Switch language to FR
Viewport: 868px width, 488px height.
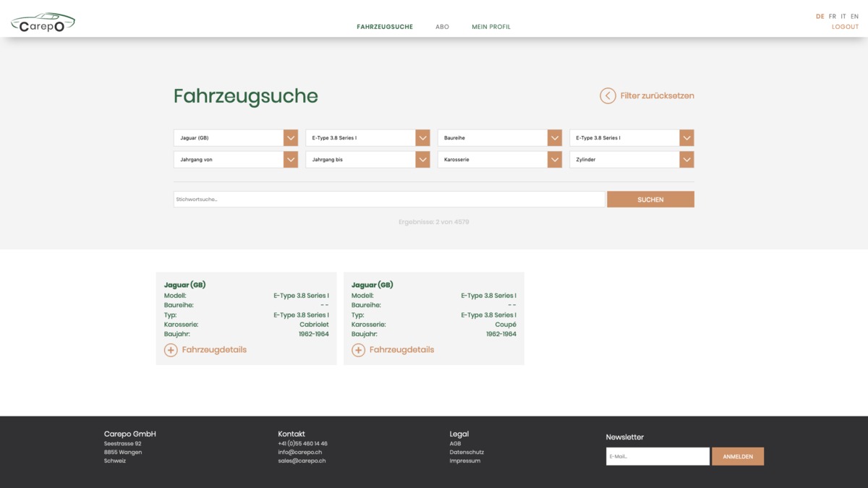pos(833,16)
